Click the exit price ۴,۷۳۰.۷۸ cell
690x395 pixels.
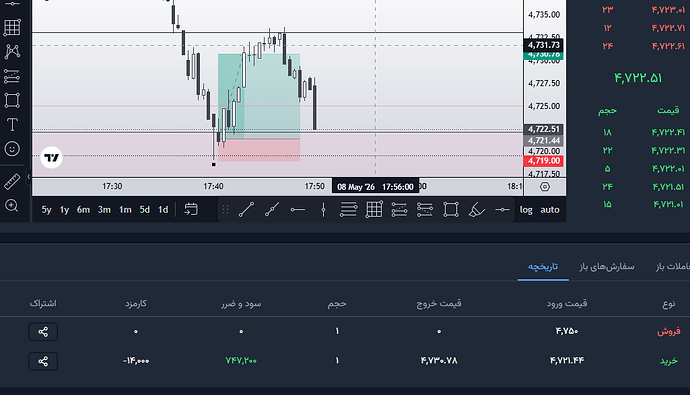pyautogui.click(x=439, y=361)
